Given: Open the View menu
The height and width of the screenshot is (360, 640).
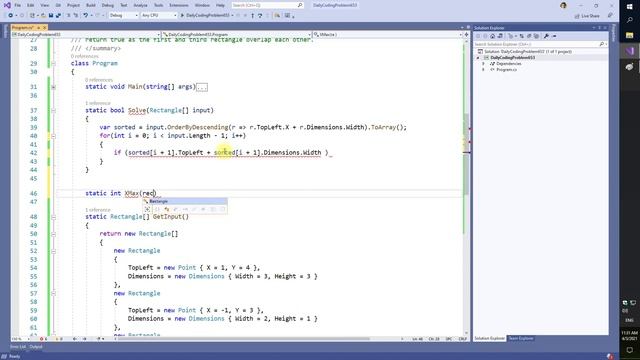Looking at the screenshot, I should (x=44, y=5).
